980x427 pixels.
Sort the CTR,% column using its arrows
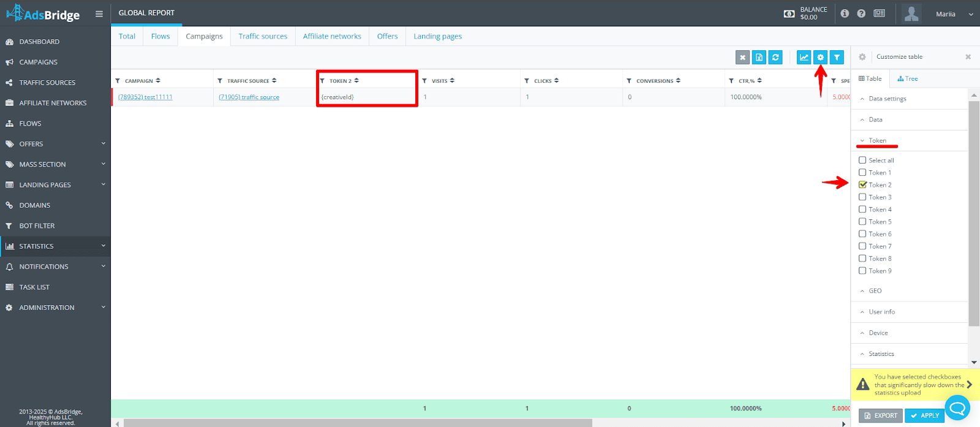759,80
